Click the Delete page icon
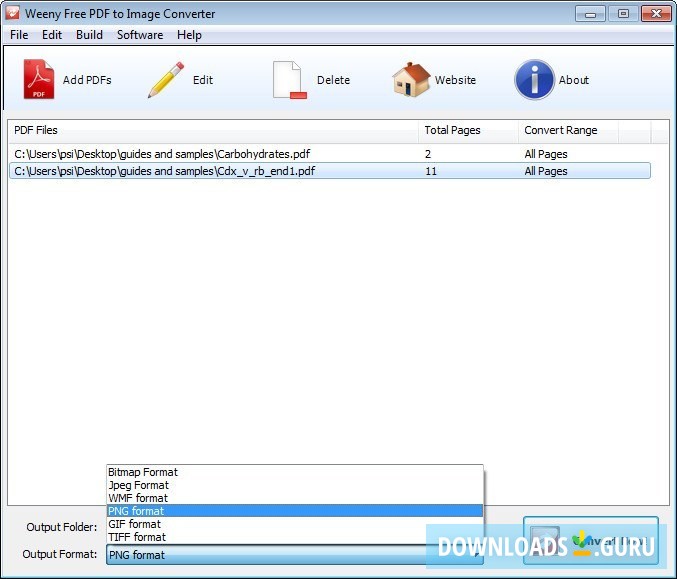Image resolution: width=677 pixels, height=579 pixels. [x=289, y=80]
